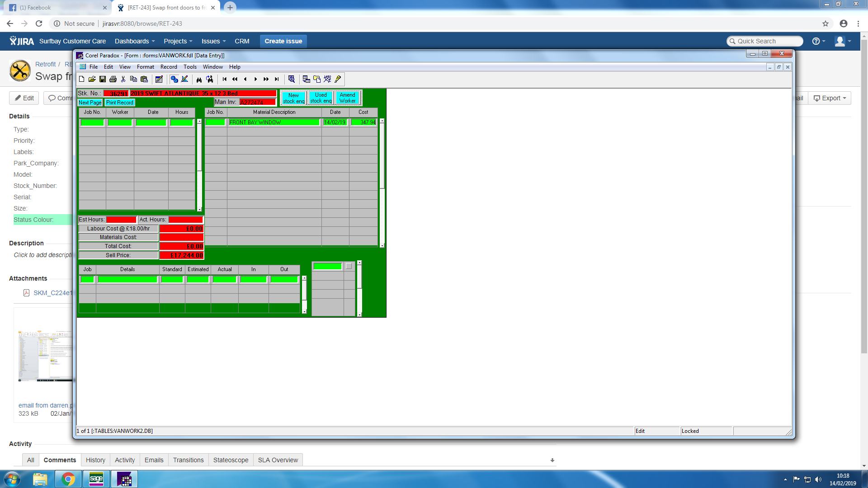Click the Save icon in Paradox toolbar
The image size is (868, 488).
click(103, 79)
